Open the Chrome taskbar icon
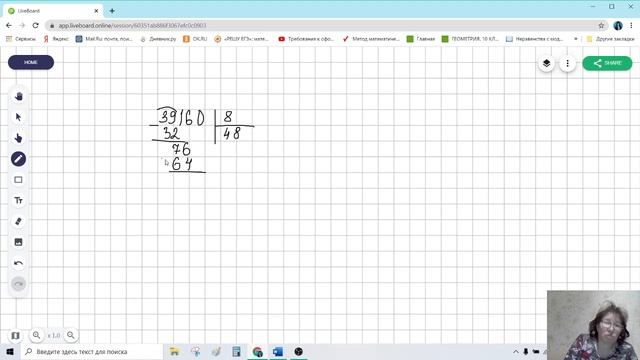The height and width of the screenshot is (360, 640). click(258, 351)
